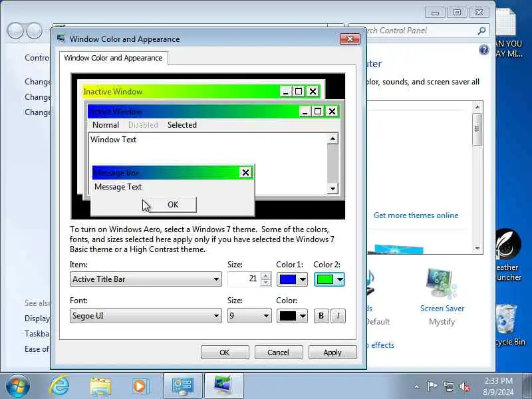Click the Cancel button in the dialog
The width and height of the screenshot is (532, 399).
278,352
